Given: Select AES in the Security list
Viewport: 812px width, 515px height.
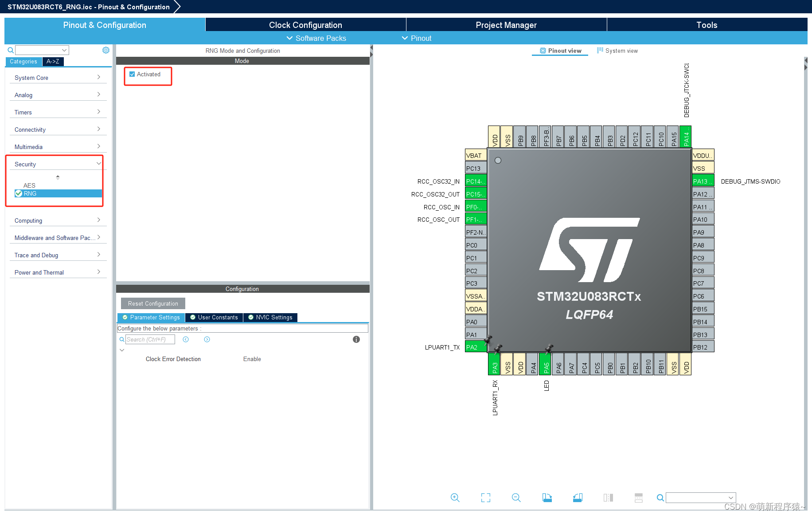Looking at the screenshot, I should coord(29,185).
